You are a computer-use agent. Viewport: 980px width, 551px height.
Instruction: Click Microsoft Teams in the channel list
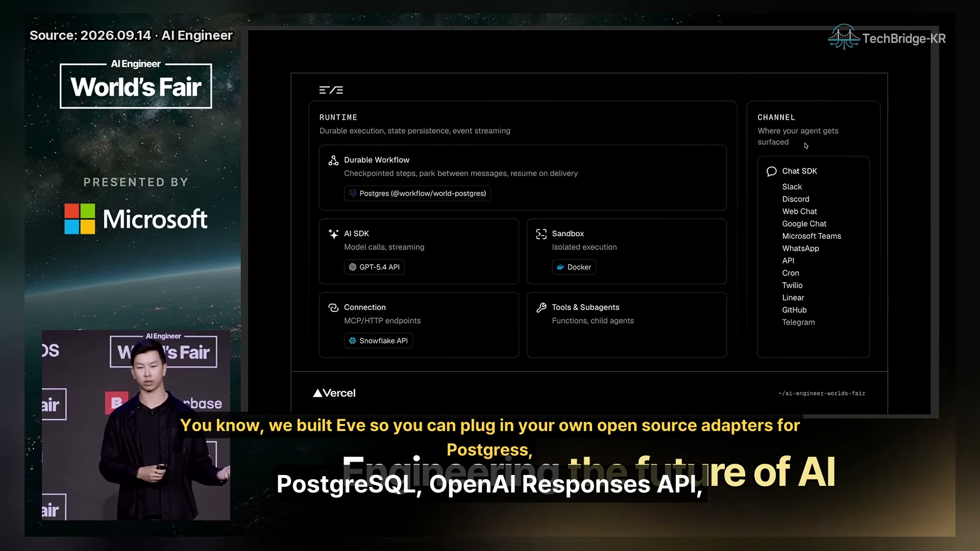pyautogui.click(x=812, y=236)
